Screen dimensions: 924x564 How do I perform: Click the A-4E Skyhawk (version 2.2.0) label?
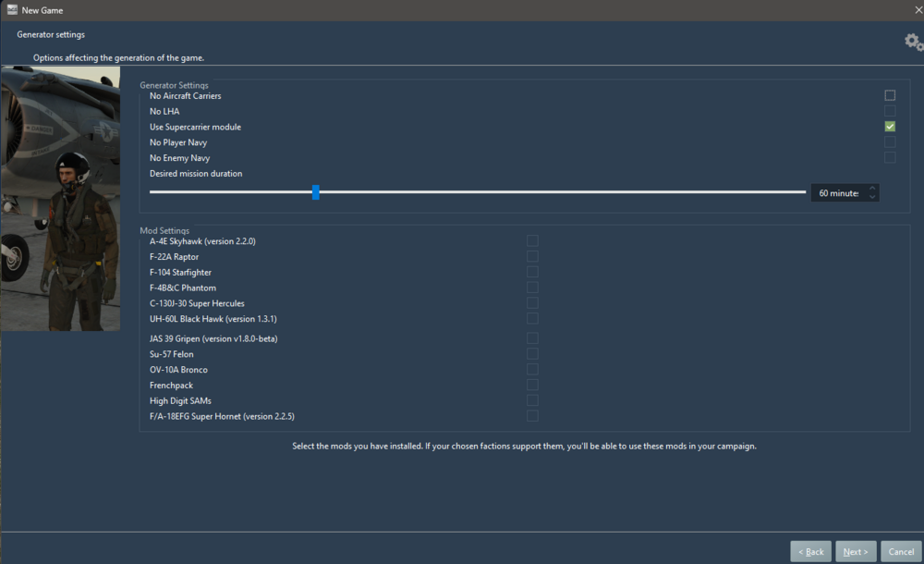pyautogui.click(x=202, y=241)
